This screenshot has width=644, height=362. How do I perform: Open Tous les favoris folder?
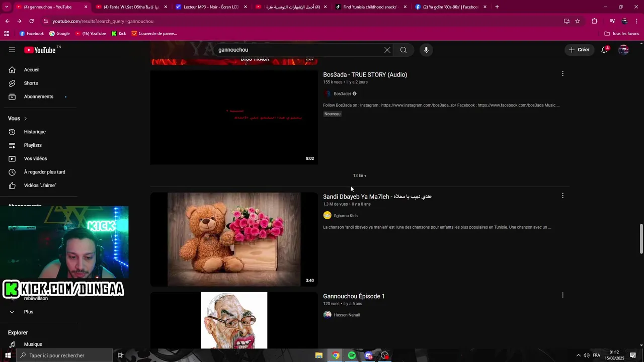[x=622, y=34]
